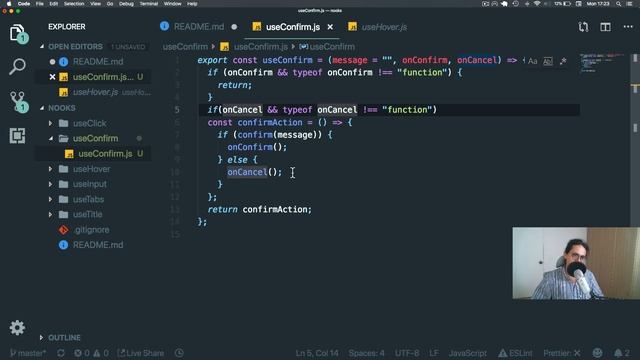Click the Prettier status item
The width and height of the screenshot is (640, 360).
click(562, 353)
